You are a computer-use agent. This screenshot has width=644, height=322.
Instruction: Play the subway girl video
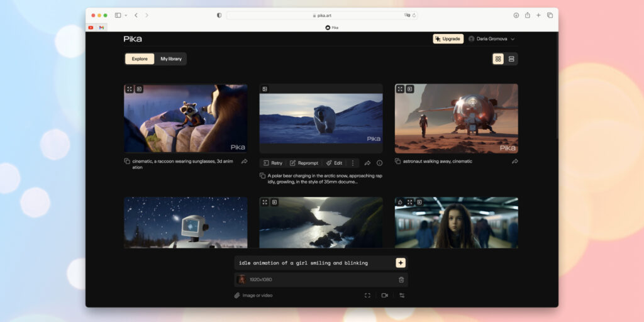pyautogui.click(x=419, y=202)
